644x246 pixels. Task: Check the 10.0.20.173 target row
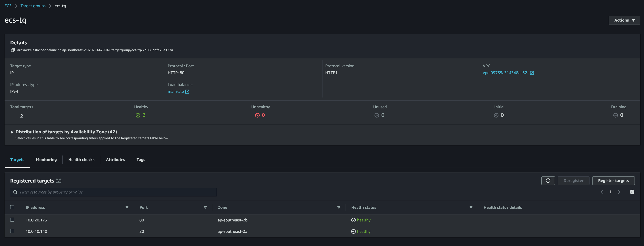pos(12,220)
